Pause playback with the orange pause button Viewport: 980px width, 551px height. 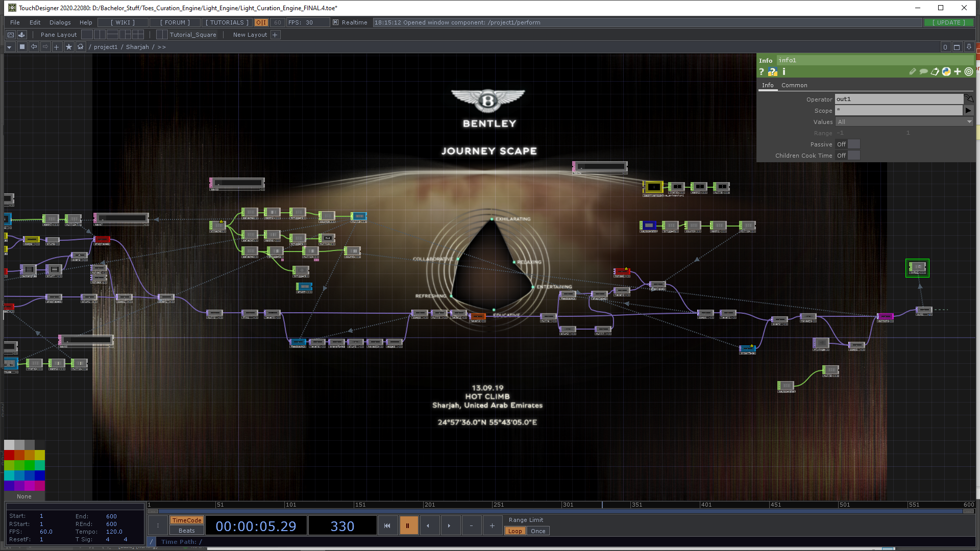tap(408, 525)
